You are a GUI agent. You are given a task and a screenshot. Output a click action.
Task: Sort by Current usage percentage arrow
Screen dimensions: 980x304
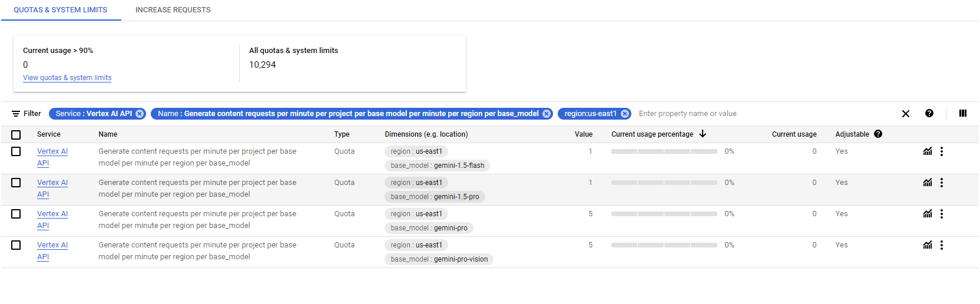pyautogui.click(x=703, y=134)
